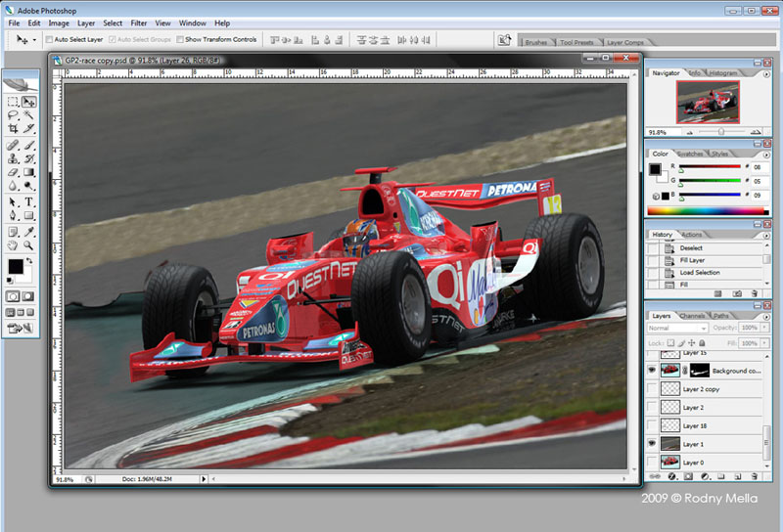Enable the Auto Select Layer checkbox
The image size is (783, 532).
[x=50, y=40]
